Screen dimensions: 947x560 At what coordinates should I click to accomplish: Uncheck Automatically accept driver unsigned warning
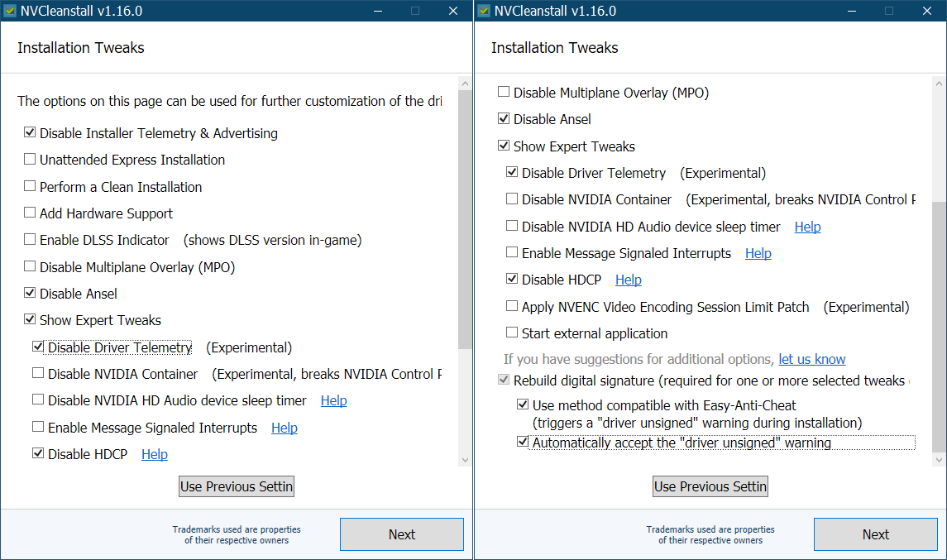(523, 443)
